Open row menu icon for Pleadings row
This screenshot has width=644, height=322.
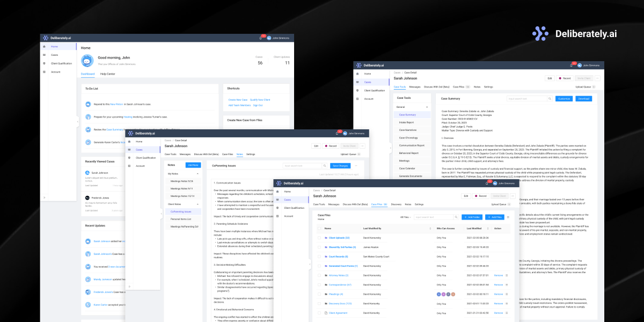point(507,294)
